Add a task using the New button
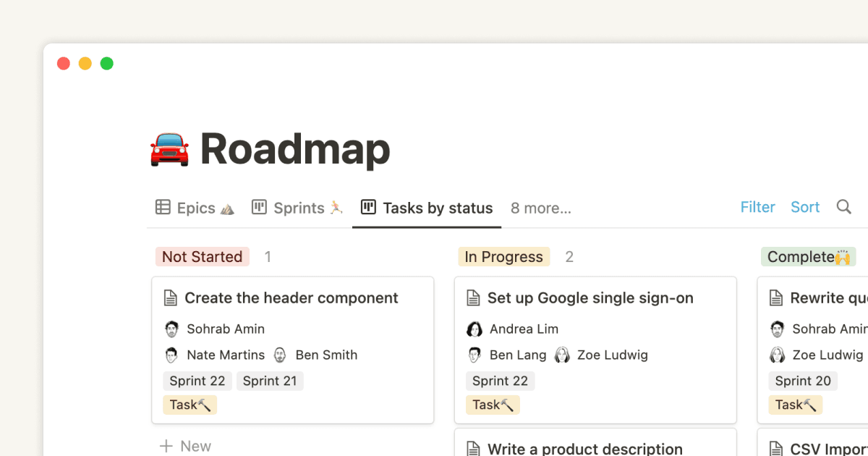Image resolution: width=868 pixels, height=456 pixels. (x=185, y=446)
